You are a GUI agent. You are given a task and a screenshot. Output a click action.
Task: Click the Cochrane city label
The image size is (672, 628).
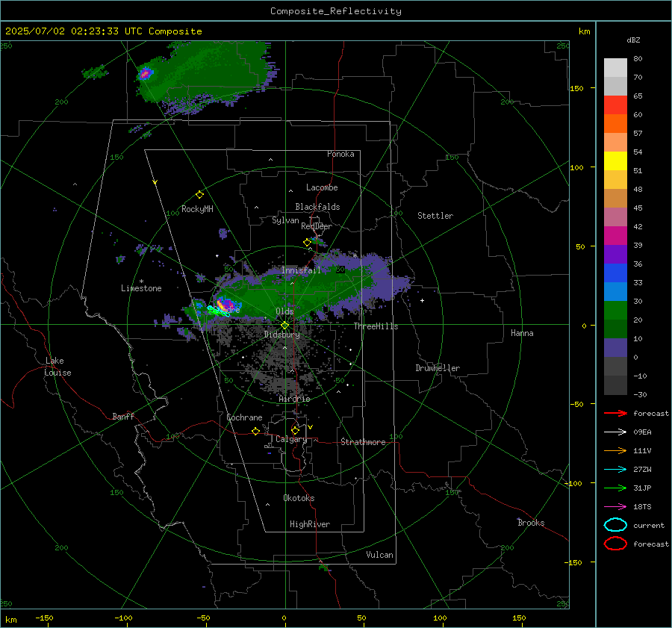(x=244, y=417)
